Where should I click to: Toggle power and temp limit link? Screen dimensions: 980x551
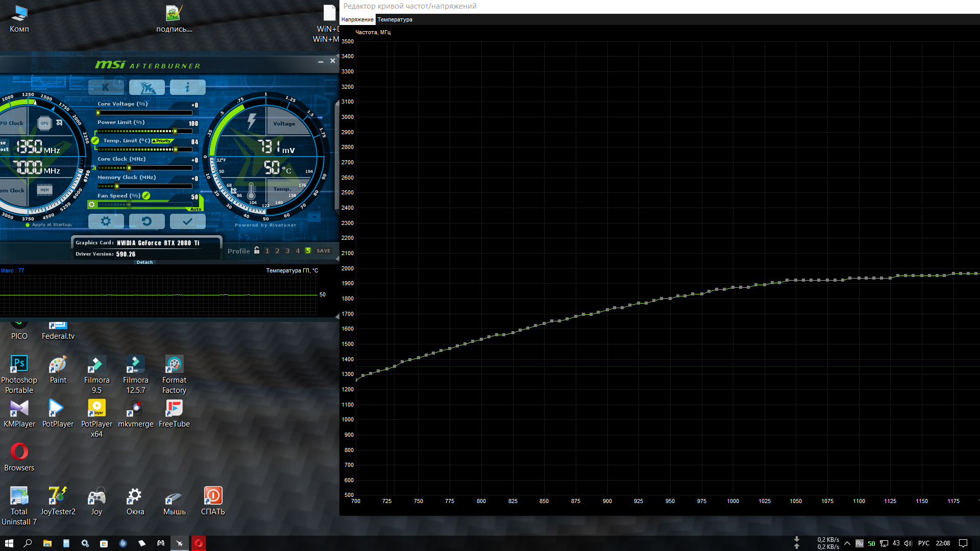point(95,141)
